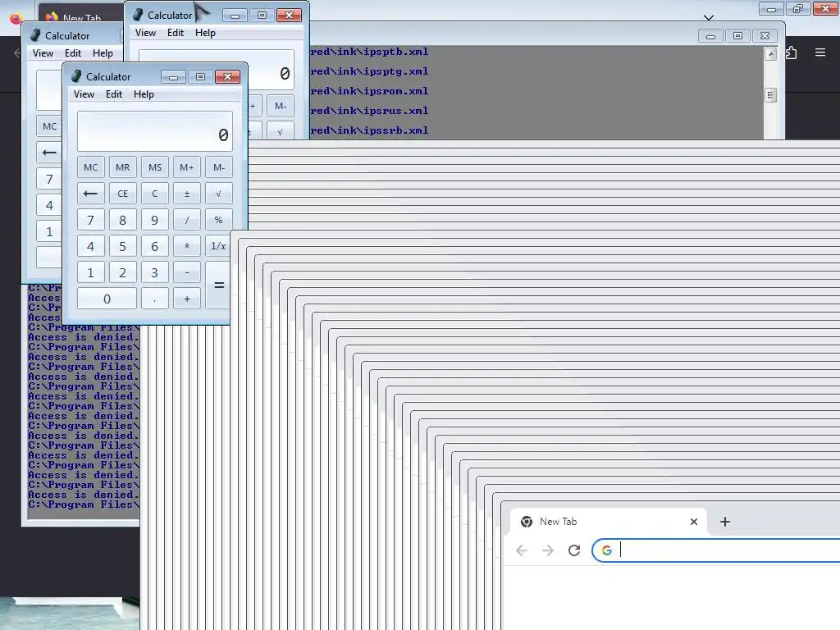Open Edit menu in the leftmost Calculator
This screenshot has width=840, height=630.
point(73,53)
